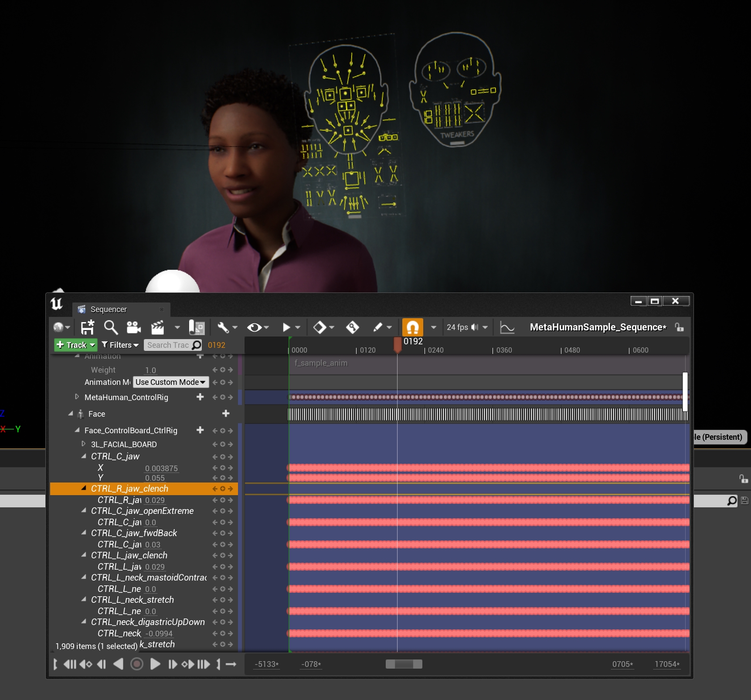
Task: Switch to the Sequencer tab
Action: coord(108,309)
